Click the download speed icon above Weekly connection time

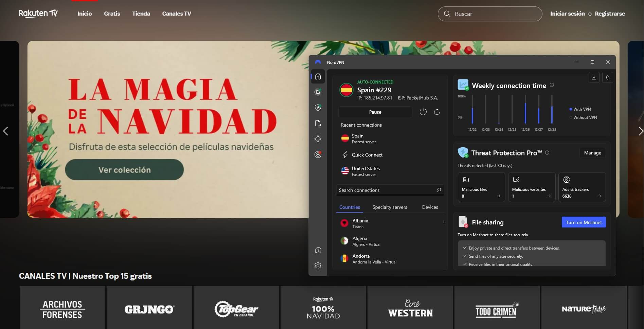[x=594, y=77]
